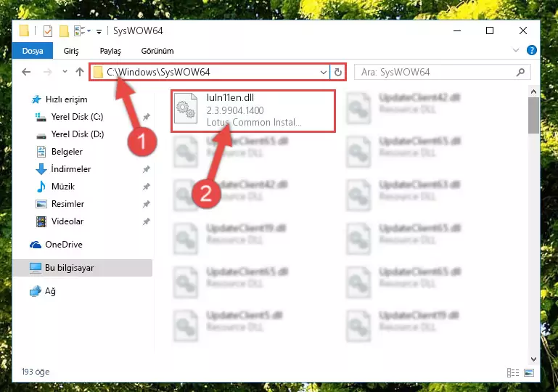The image size is (558, 392).
Task: Open the İndirmeler folder
Action: 71,169
